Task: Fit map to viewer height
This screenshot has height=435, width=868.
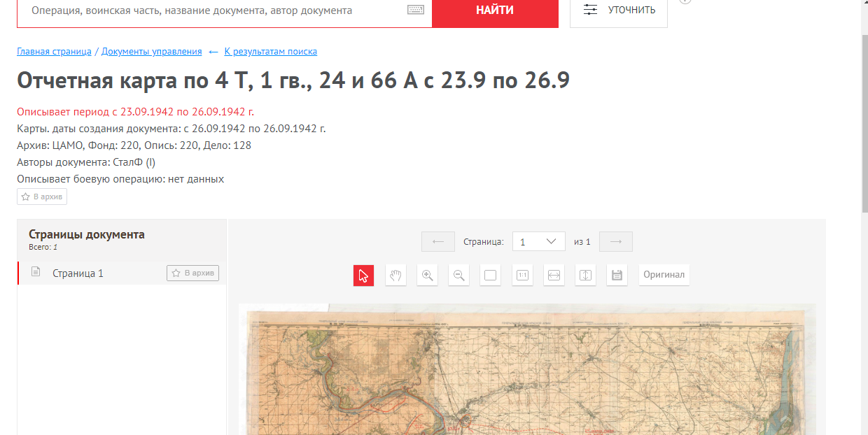Action: pos(586,276)
